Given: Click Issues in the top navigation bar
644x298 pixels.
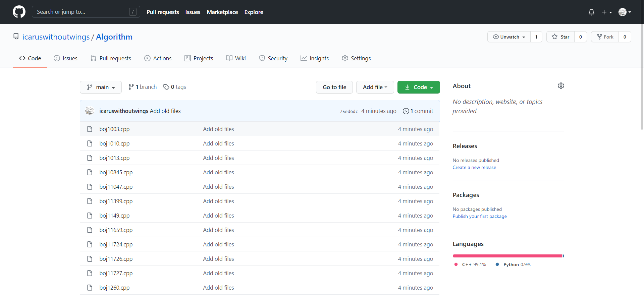Looking at the screenshot, I should 193,12.
